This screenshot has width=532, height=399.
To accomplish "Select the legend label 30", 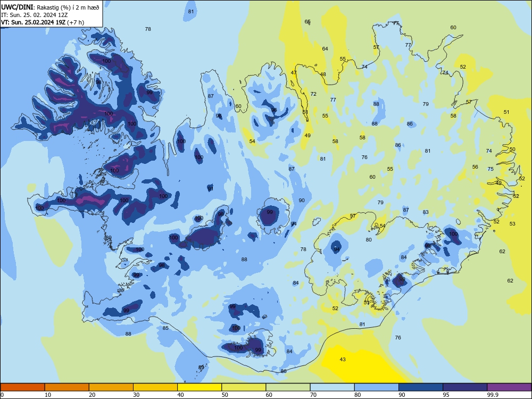I will pos(136,395).
